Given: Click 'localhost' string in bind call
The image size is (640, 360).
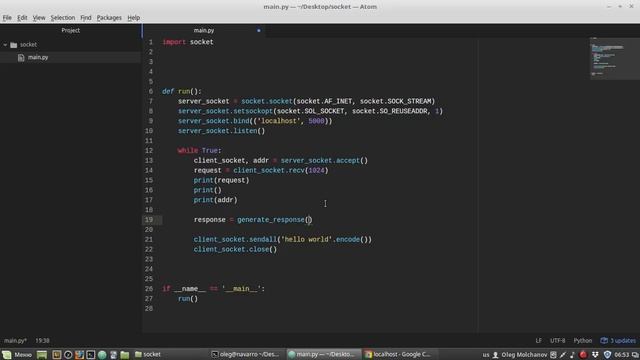Looking at the screenshot, I should click(x=279, y=121).
